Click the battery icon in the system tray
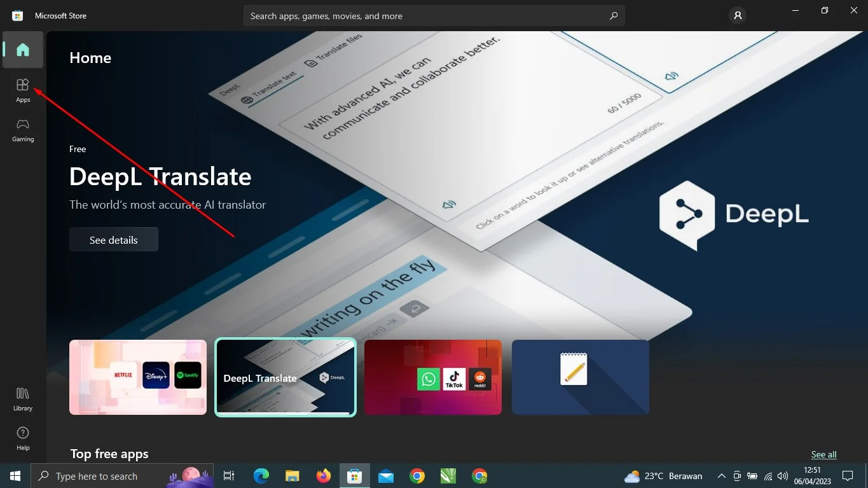This screenshot has height=488, width=868. pos(752,476)
